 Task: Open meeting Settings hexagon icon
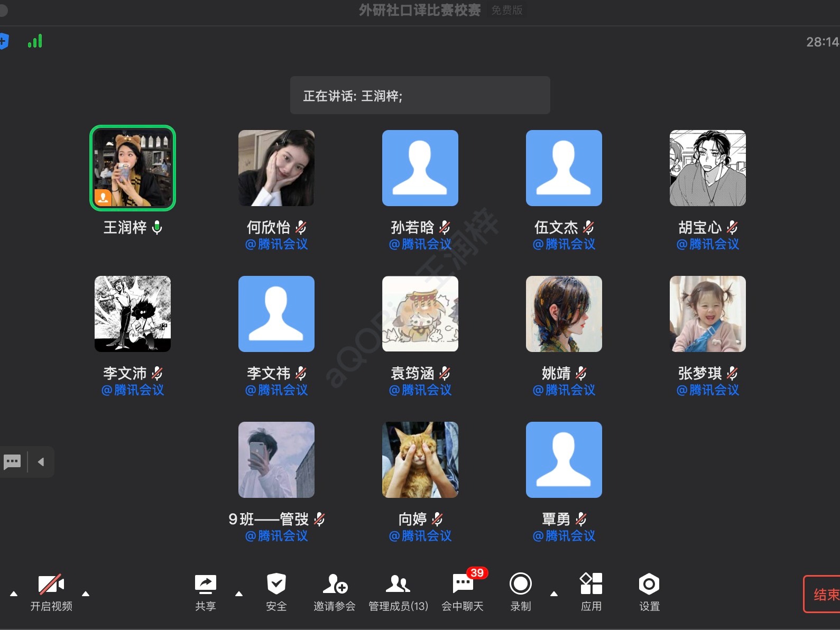649,585
